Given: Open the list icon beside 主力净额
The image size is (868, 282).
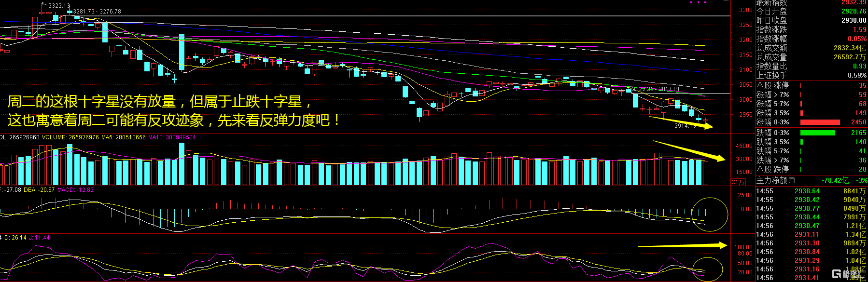Looking at the screenshot, I should click(791, 180).
